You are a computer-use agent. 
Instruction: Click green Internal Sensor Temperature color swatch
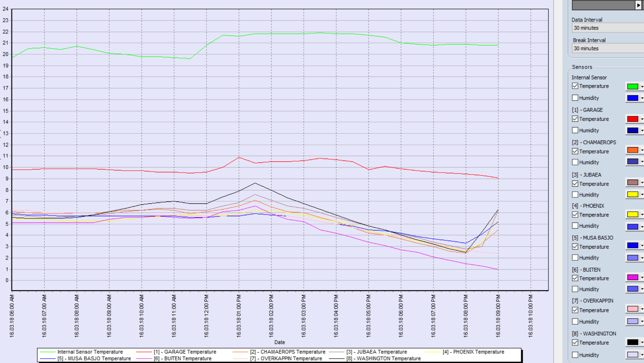point(632,86)
